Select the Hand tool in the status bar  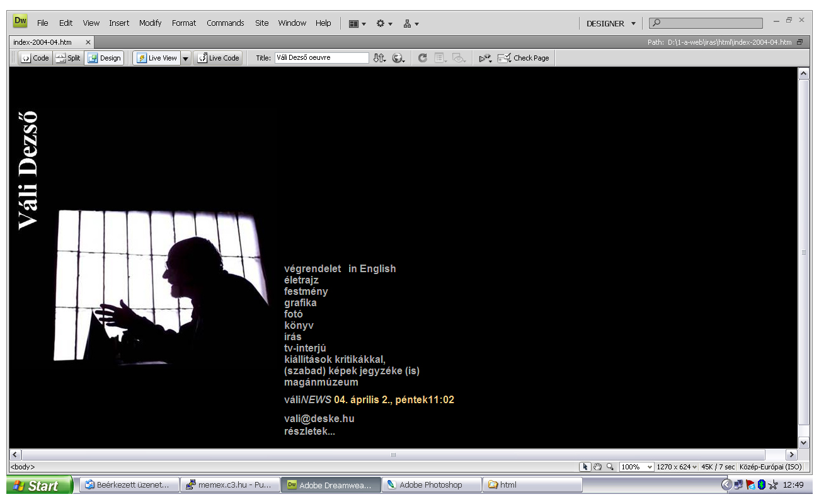pos(597,467)
